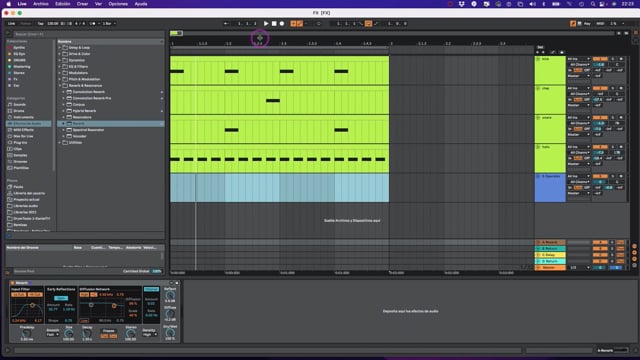Click the Follow playback toggle in transport

pos(225,24)
